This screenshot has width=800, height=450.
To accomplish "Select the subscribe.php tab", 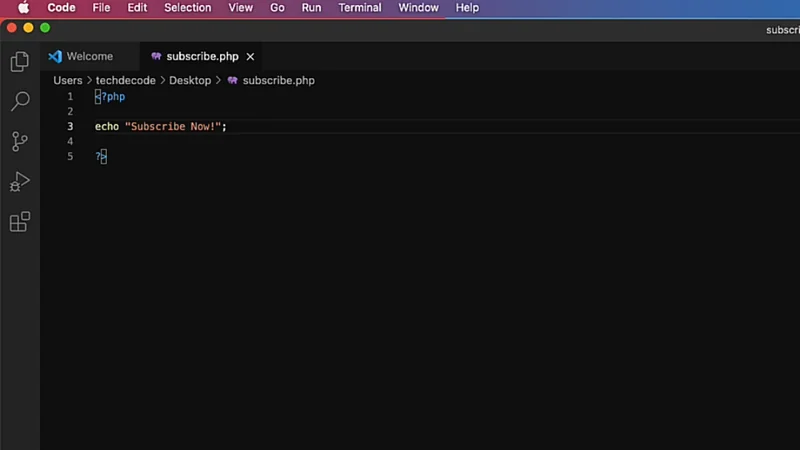I will (x=202, y=57).
